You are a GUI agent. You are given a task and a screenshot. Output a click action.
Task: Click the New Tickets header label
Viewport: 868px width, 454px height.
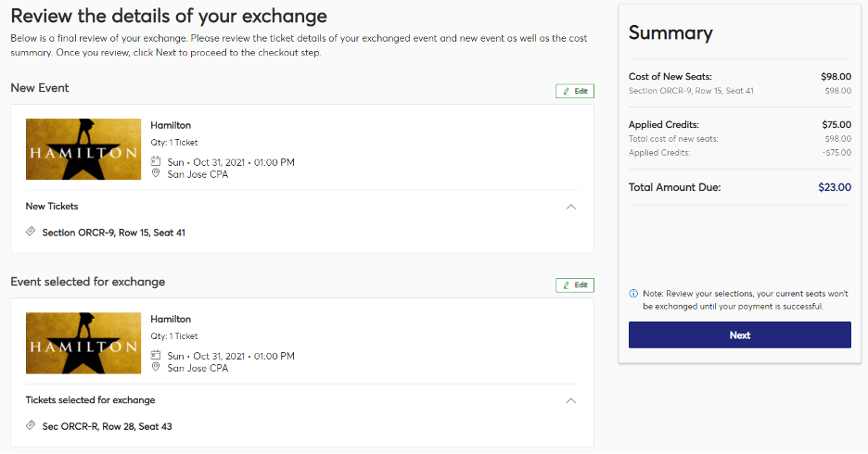click(x=52, y=207)
